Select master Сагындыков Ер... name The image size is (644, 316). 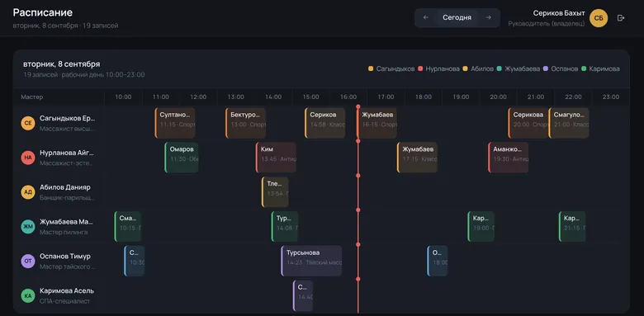(68, 118)
